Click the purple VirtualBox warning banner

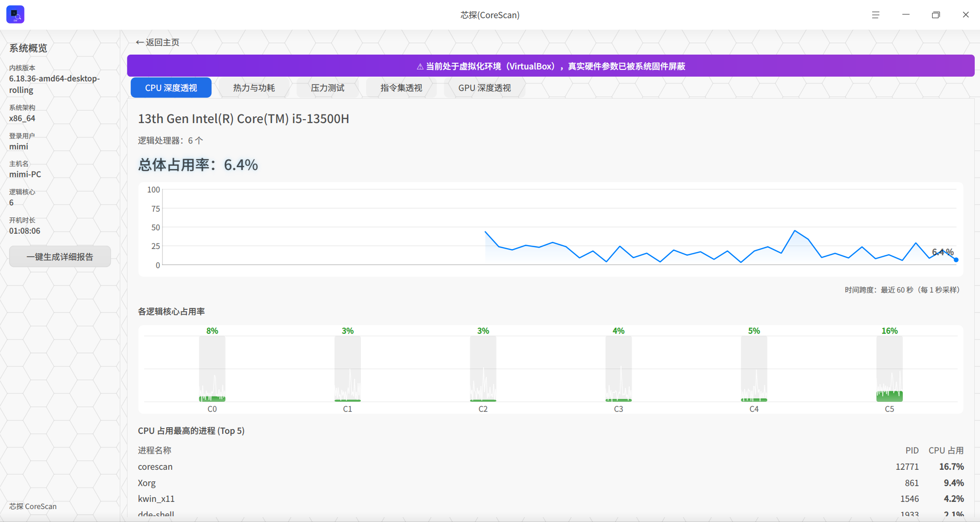pos(551,66)
